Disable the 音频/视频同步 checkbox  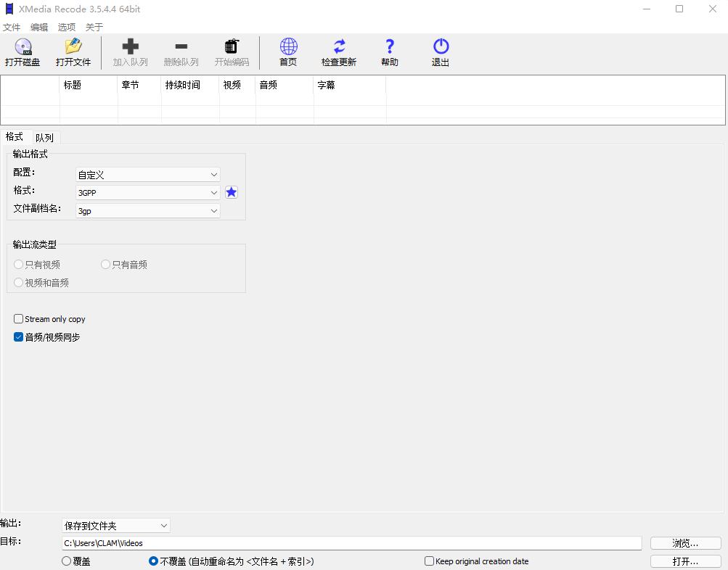18,336
